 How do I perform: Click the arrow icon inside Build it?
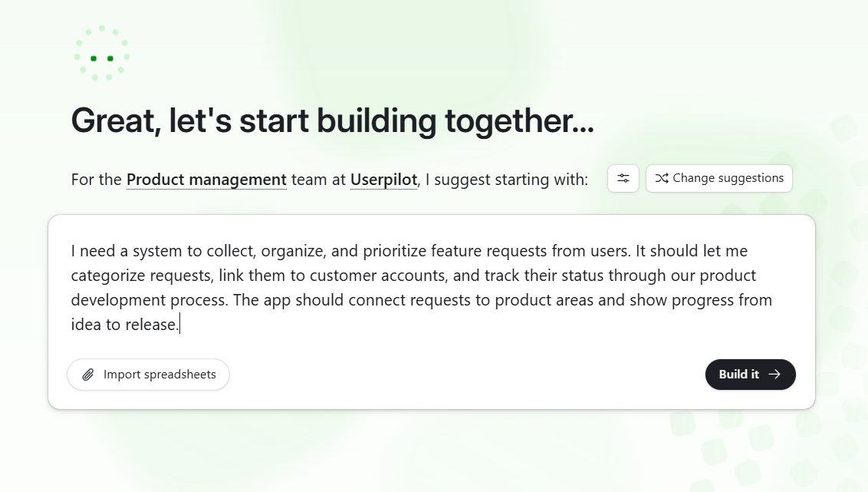point(775,375)
